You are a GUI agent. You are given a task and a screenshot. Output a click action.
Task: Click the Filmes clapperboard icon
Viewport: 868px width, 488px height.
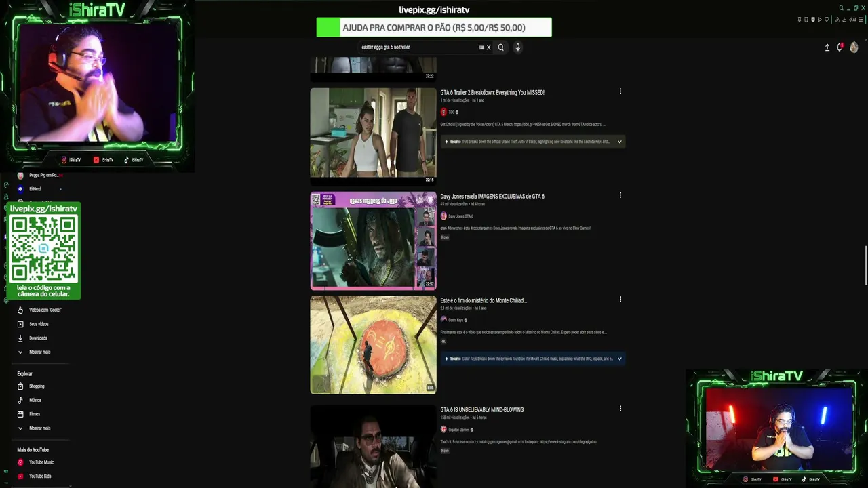click(x=20, y=414)
